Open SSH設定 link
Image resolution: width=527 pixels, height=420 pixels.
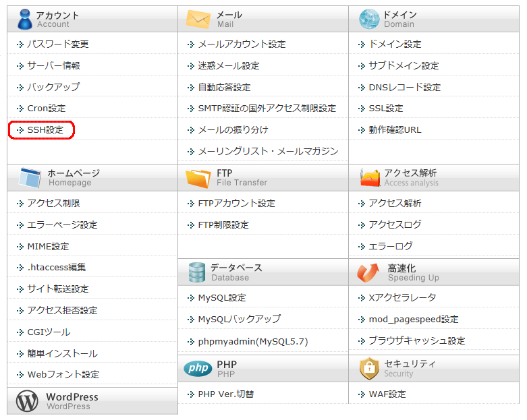(x=45, y=130)
